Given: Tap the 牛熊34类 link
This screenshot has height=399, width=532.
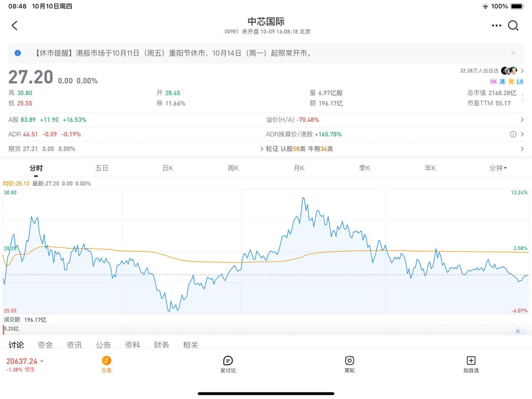Looking at the screenshot, I should tap(320, 149).
